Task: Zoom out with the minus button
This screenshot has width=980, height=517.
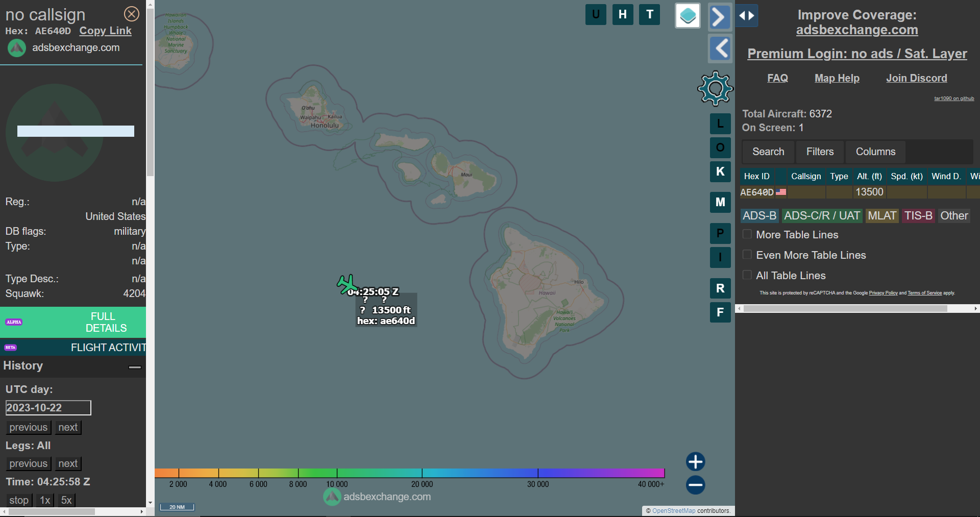Action: click(695, 485)
